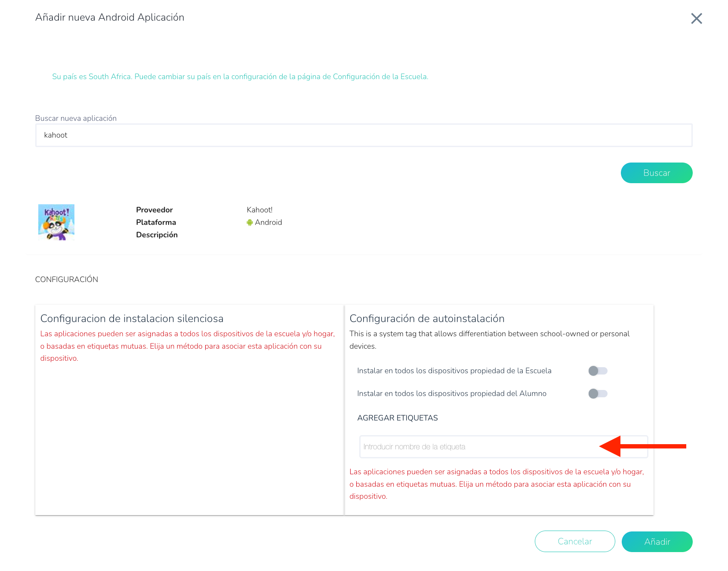
Task: Click the Configuración de autoinstalación heading
Action: pyautogui.click(x=427, y=319)
